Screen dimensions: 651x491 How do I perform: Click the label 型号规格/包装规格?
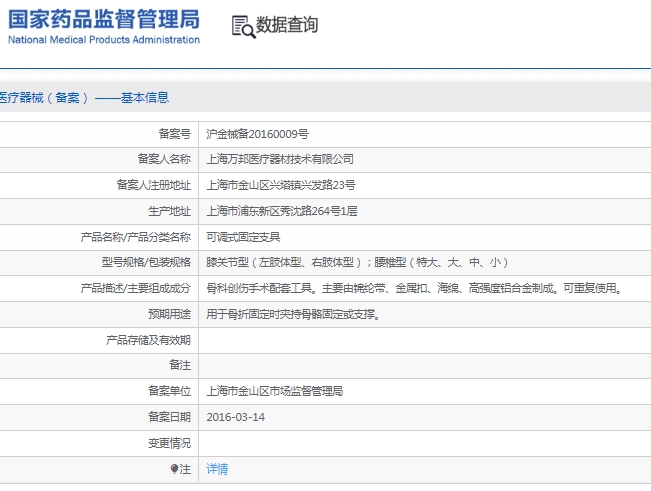coord(146,262)
